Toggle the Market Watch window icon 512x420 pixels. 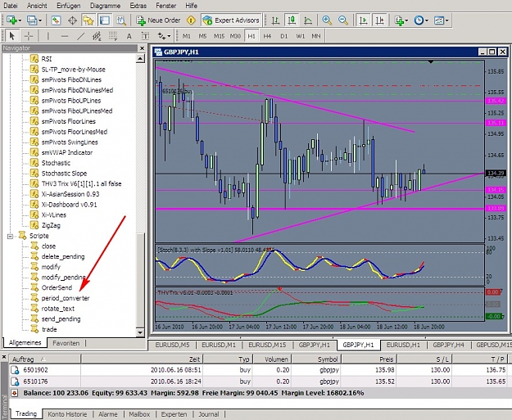pyautogui.click(x=56, y=20)
